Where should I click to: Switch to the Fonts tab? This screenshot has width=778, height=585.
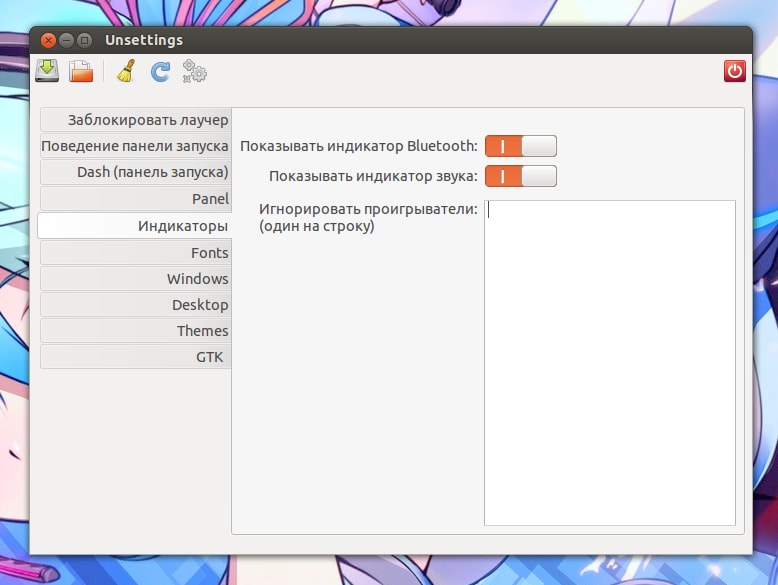pos(135,253)
